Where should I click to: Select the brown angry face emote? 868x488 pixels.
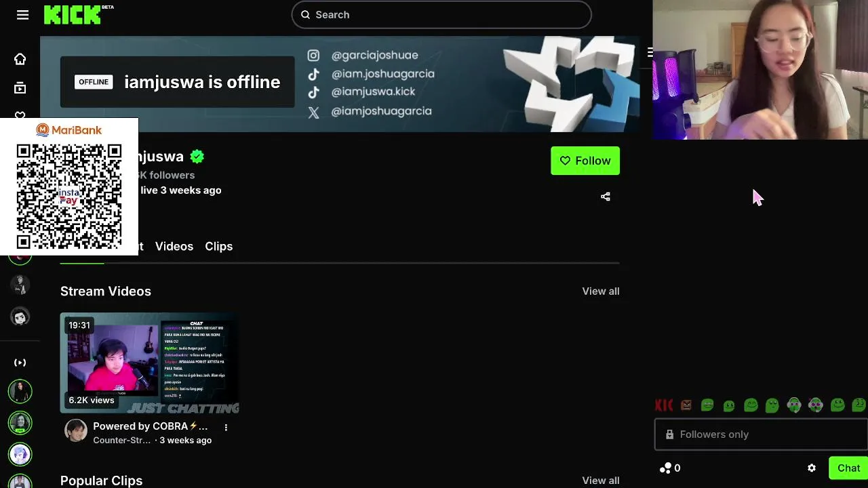[x=686, y=405]
